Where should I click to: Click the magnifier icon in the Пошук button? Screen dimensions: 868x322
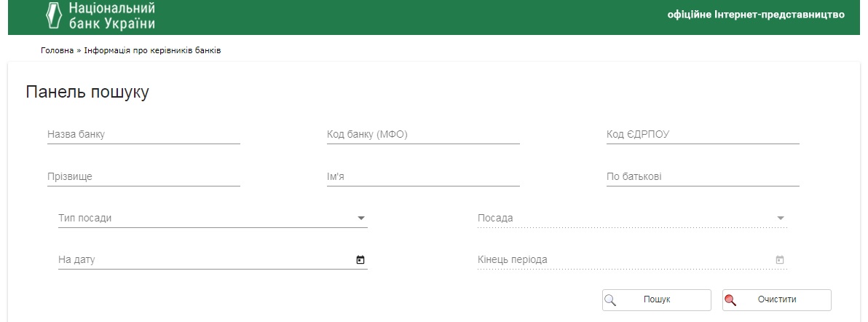(612, 299)
